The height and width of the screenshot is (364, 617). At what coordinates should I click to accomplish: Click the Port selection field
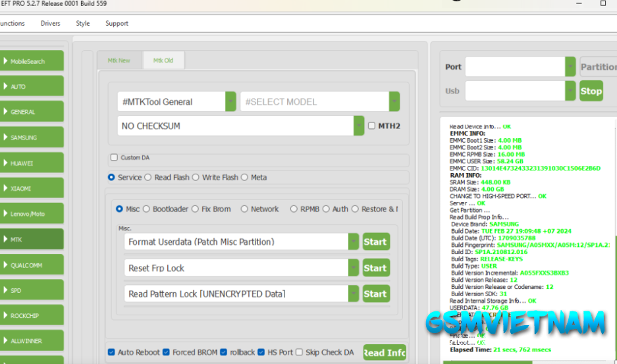pos(514,66)
